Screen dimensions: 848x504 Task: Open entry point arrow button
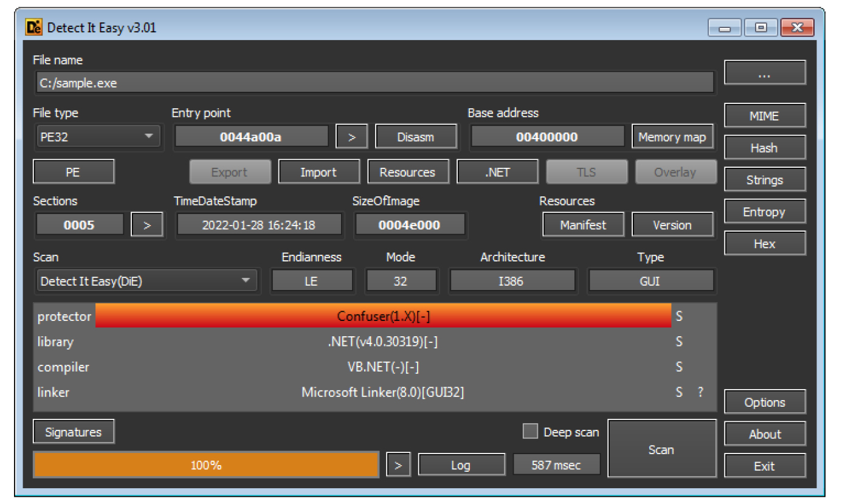tap(352, 137)
